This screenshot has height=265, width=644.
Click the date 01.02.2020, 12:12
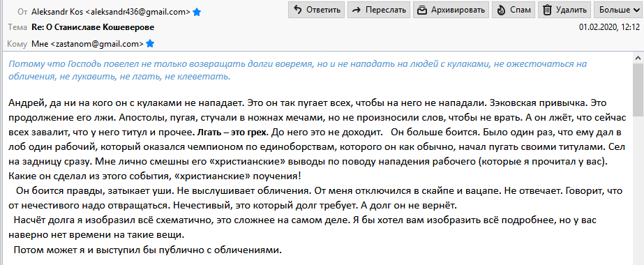click(610, 27)
